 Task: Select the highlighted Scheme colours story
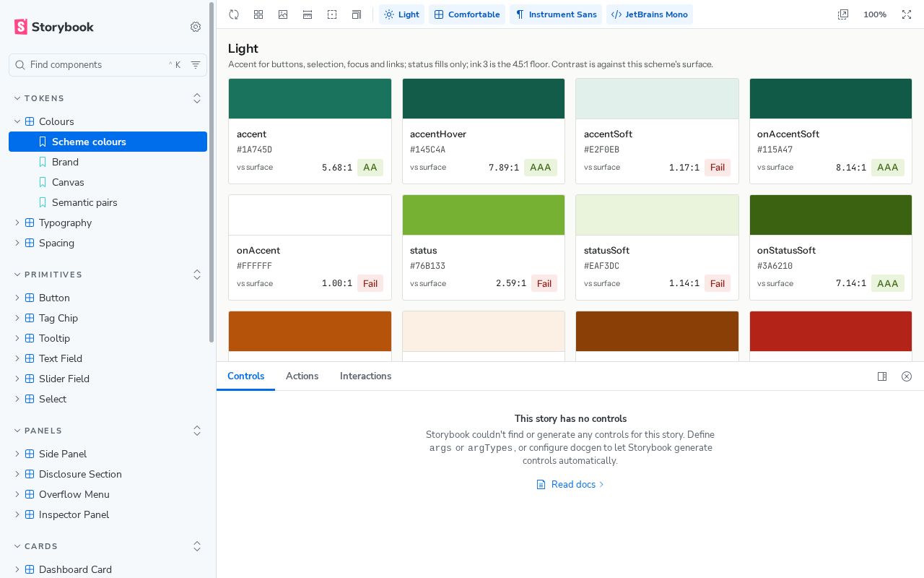[x=108, y=142]
